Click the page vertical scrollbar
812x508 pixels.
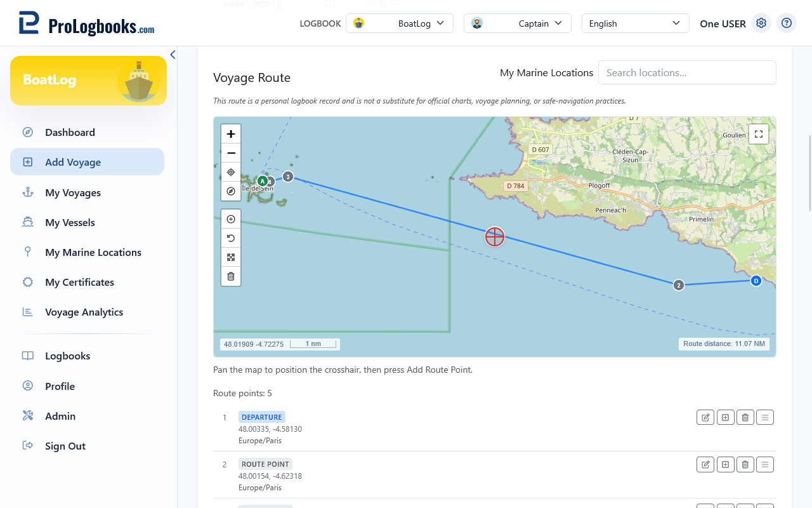click(x=809, y=173)
